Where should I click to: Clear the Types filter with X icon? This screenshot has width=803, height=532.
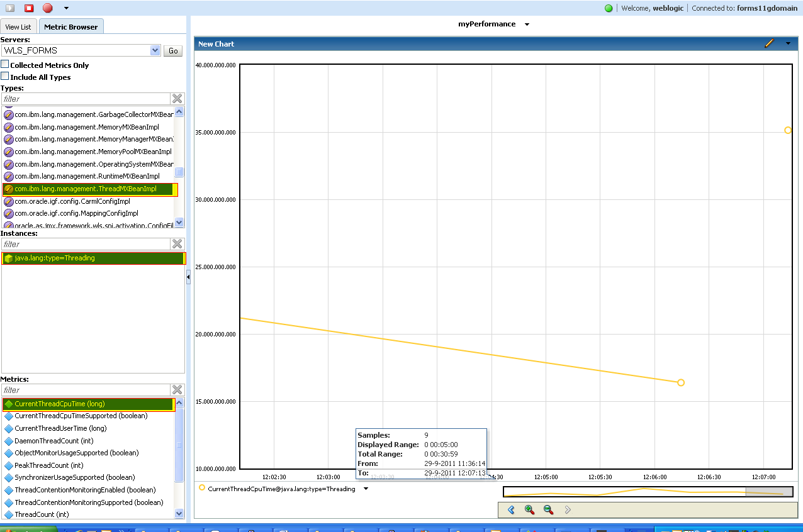point(177,99)
